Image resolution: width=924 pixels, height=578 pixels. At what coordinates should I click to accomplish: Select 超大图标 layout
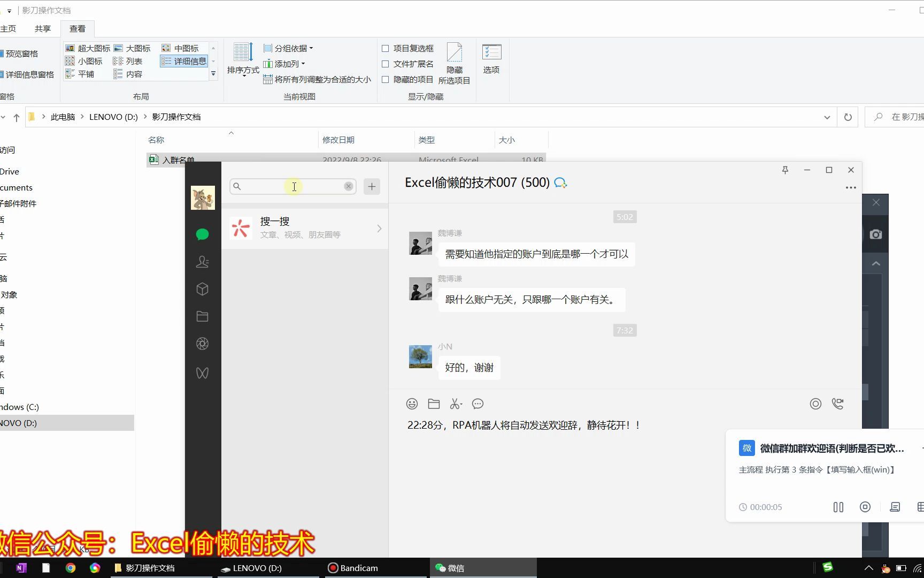[x=88, y=48]
